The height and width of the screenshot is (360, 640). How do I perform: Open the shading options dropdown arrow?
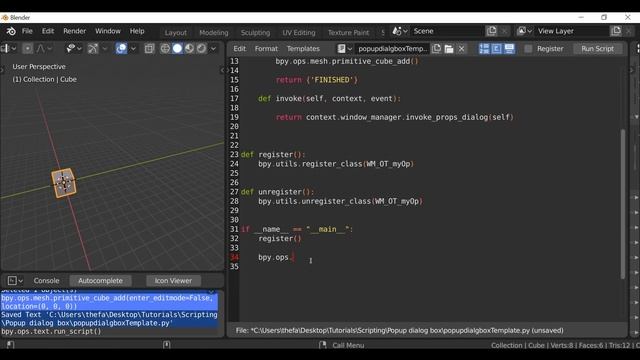point(213,49)
